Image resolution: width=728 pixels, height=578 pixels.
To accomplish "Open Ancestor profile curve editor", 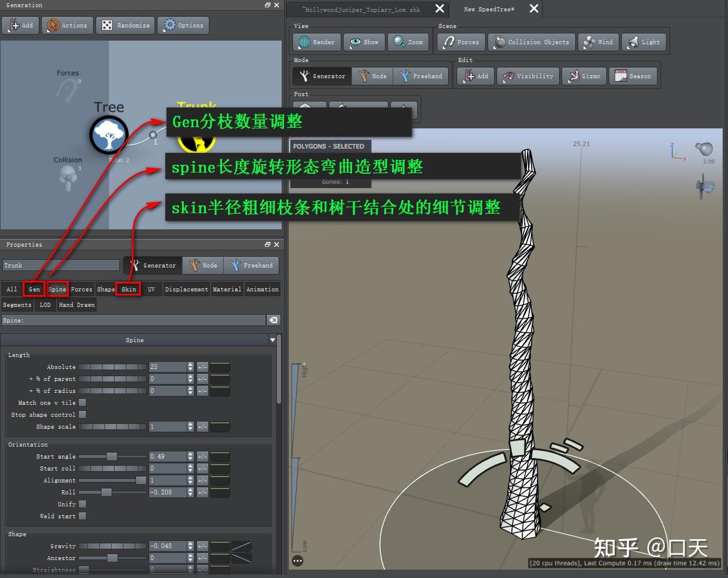I will coord(242,558).
